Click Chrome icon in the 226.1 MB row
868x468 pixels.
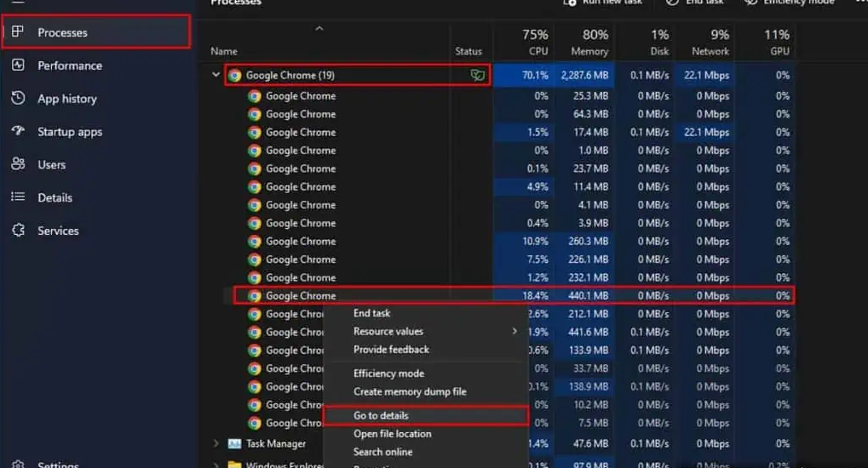(254, 260)
